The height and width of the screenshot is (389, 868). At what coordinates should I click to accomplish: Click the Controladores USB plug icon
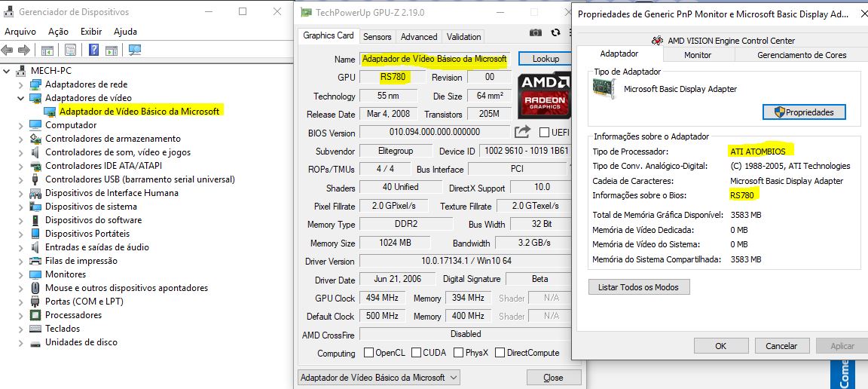[35, 179]
